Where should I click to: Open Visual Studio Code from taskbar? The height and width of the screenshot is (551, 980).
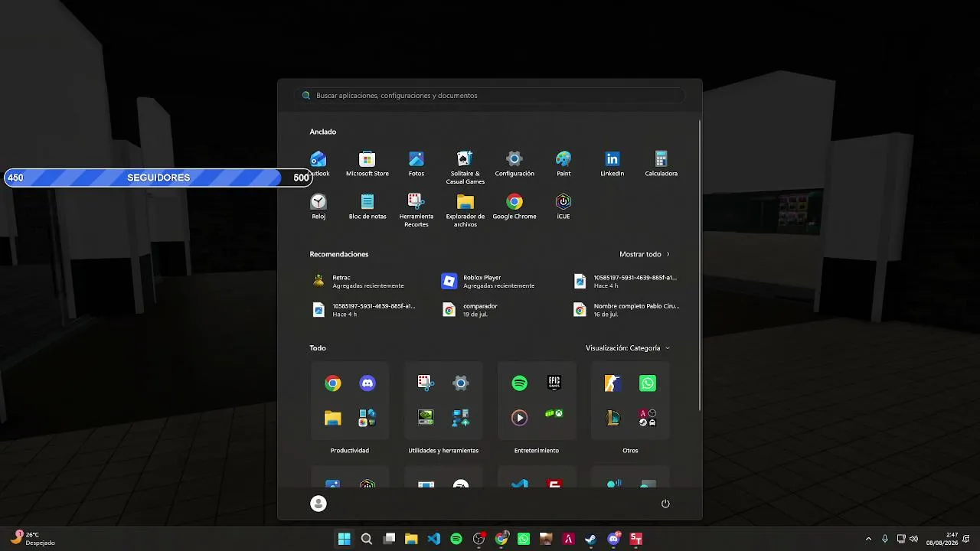tap(434, 539)
